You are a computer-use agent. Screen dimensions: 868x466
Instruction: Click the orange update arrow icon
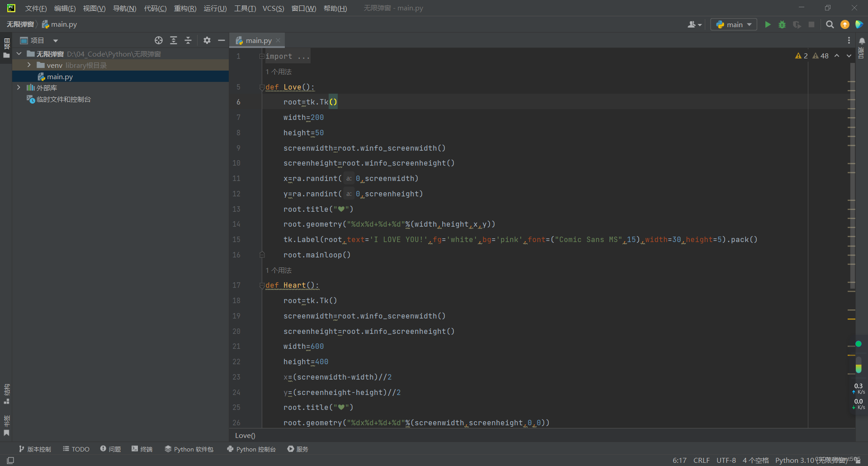[x=844, y=24]
